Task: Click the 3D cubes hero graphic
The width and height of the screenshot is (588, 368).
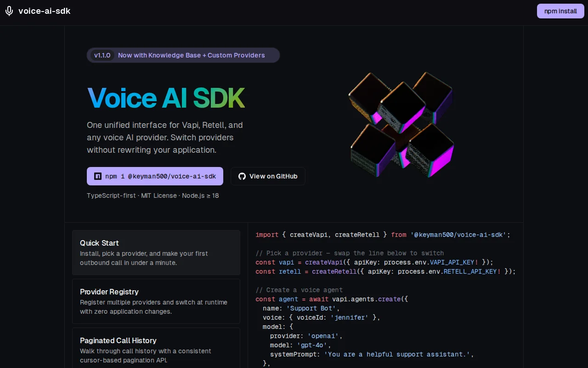Action: point(401,126)
